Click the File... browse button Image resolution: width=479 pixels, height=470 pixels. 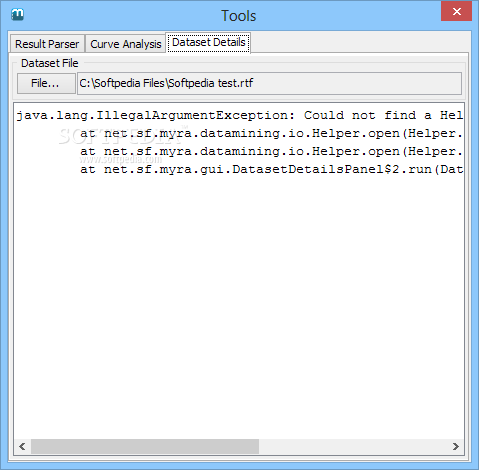46,83
